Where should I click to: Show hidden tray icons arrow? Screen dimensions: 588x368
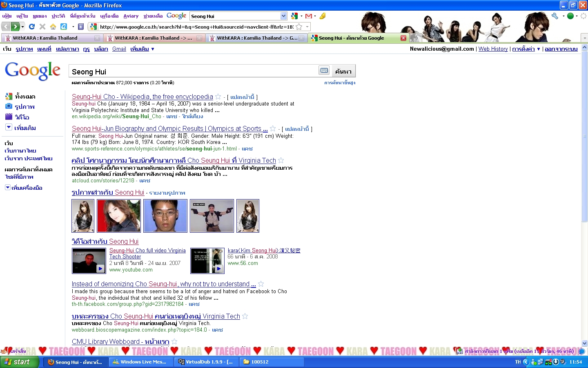(526, 362)
